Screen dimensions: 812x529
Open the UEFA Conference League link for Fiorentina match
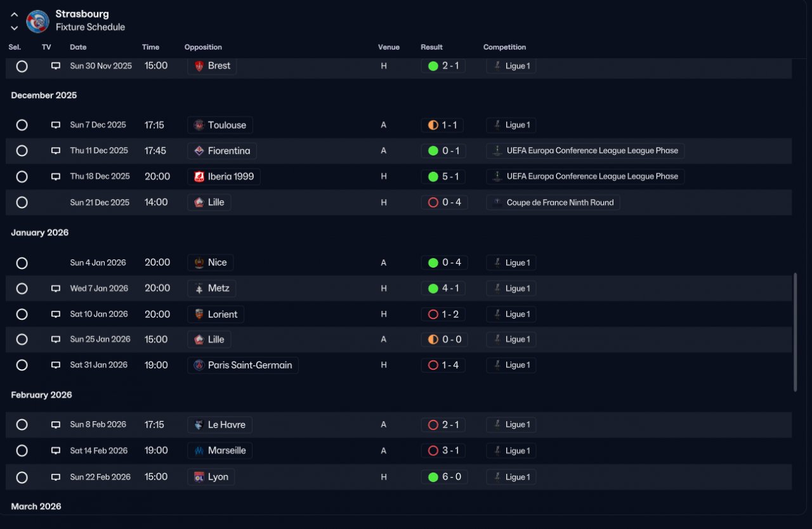(586, 151)
